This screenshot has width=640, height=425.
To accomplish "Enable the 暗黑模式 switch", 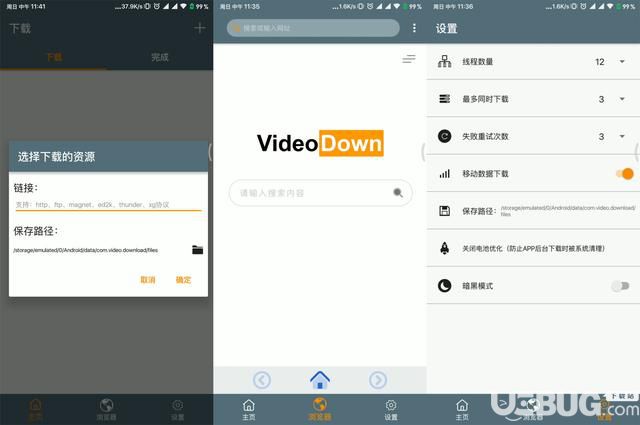I will click(620, 286).
